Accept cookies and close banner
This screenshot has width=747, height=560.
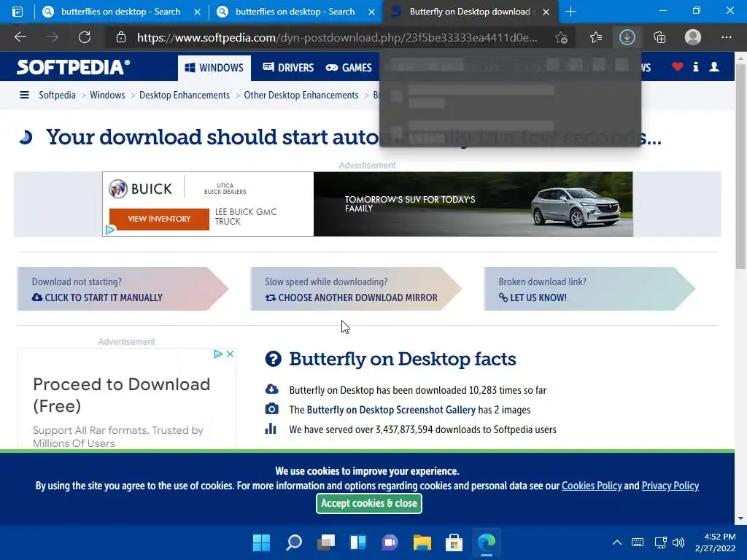coord(368,503)
